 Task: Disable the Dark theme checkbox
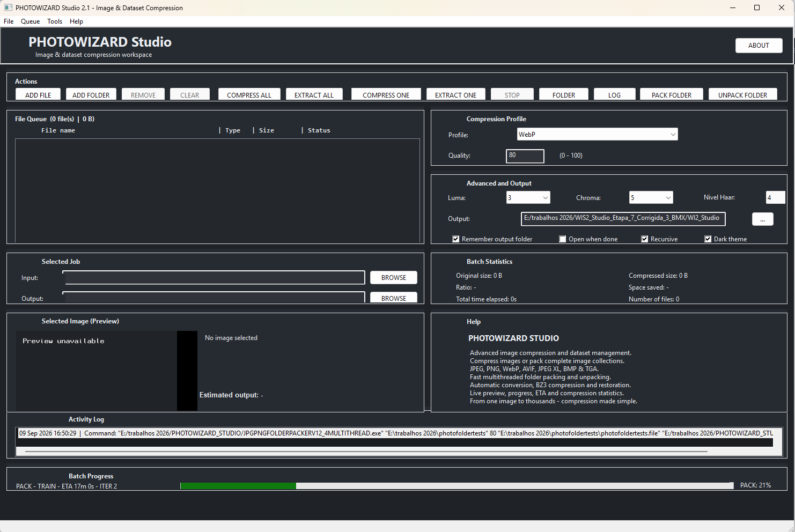click(x=708, y=239)
